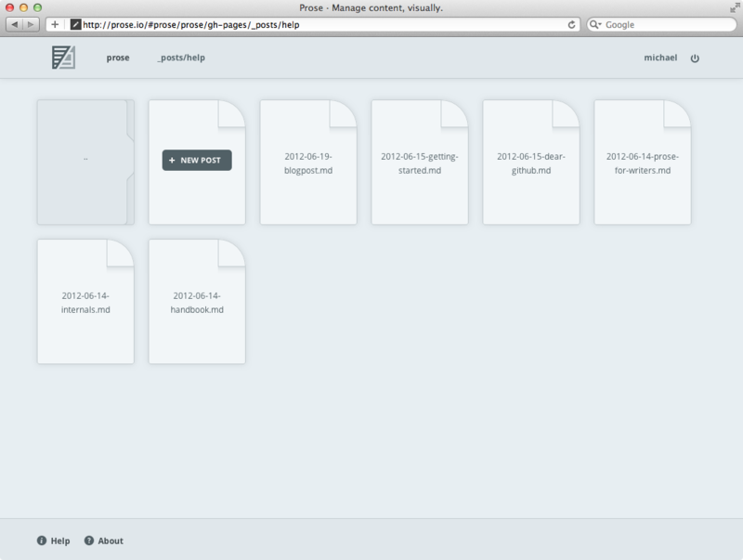Open 2012-06-14-internals.md file

coord(85,301)
